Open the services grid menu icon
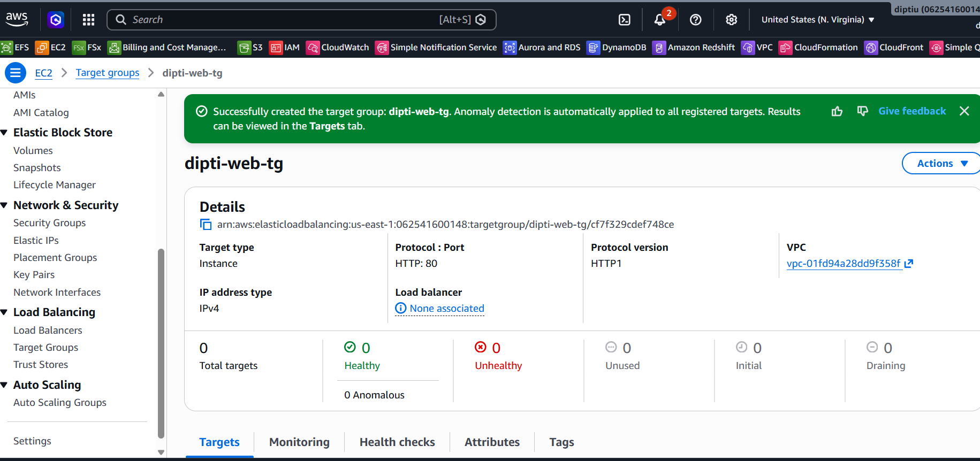The width and height of the screenshot is (980, 461). tap(89, 20)
